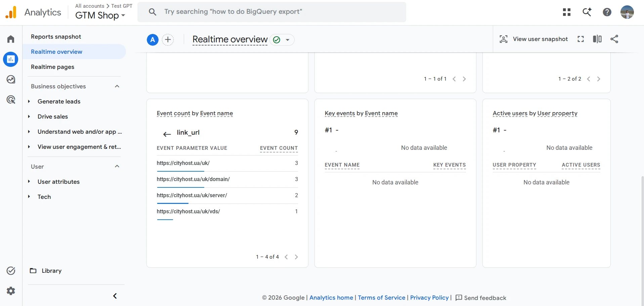
Task: Open the Google apps grid icon
Action: pyautogui.click(x=567, y=12)
